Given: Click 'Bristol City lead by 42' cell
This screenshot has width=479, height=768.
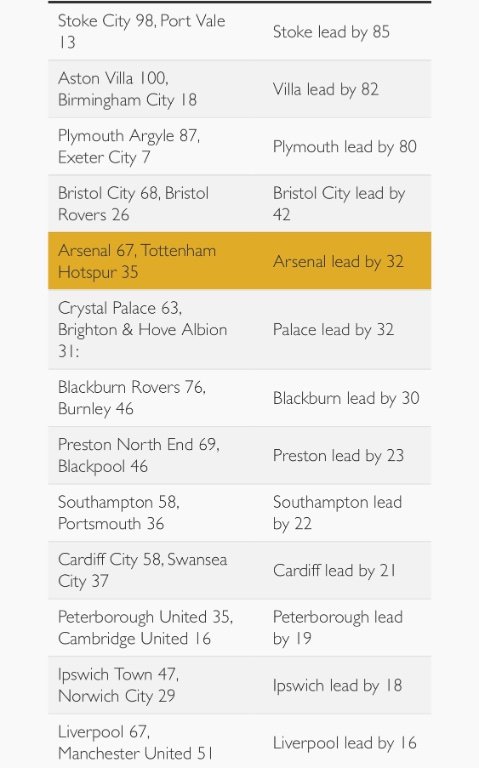Looking at the screenshot, I should pos(339,204).
